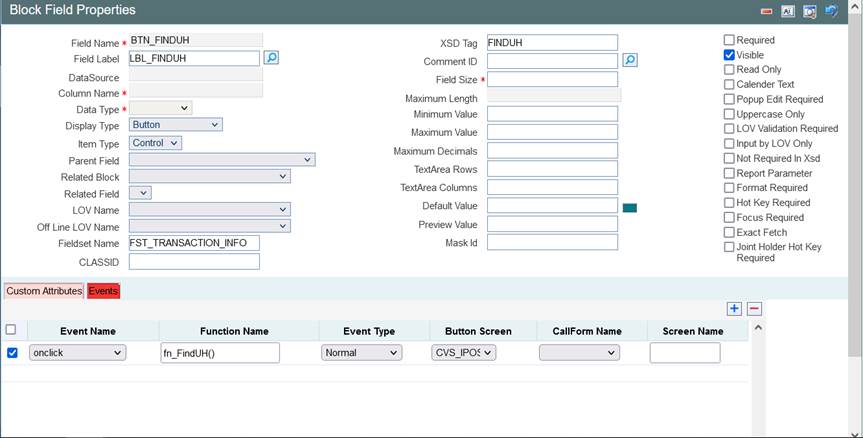This screenshot has width=863, height=438.
Task: Click the Field Label input LBL_FINDUH
Action: click(194, 58)
